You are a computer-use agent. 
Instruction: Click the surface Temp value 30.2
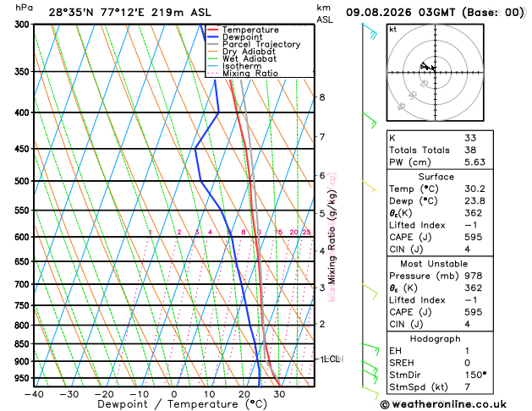click(474, 189)
